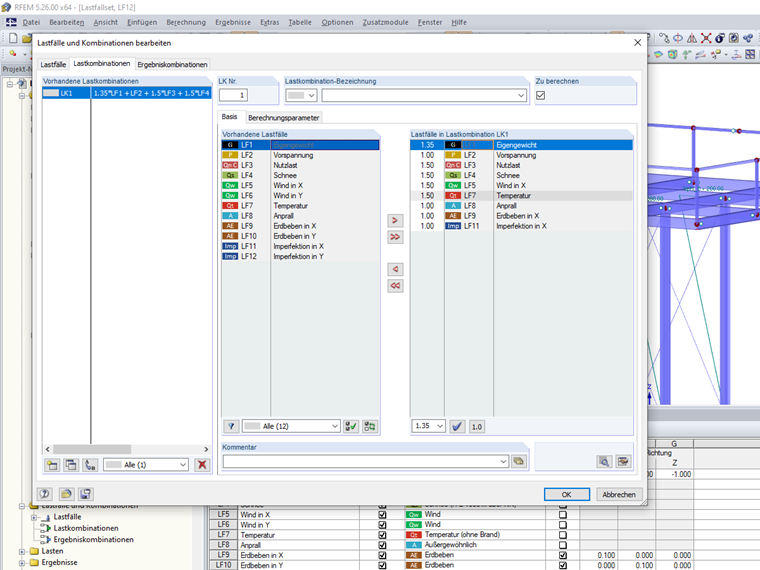760x570 pixels.
Task: Select LF12 Imperfektion in Y in available load cases
Action: 300,256
